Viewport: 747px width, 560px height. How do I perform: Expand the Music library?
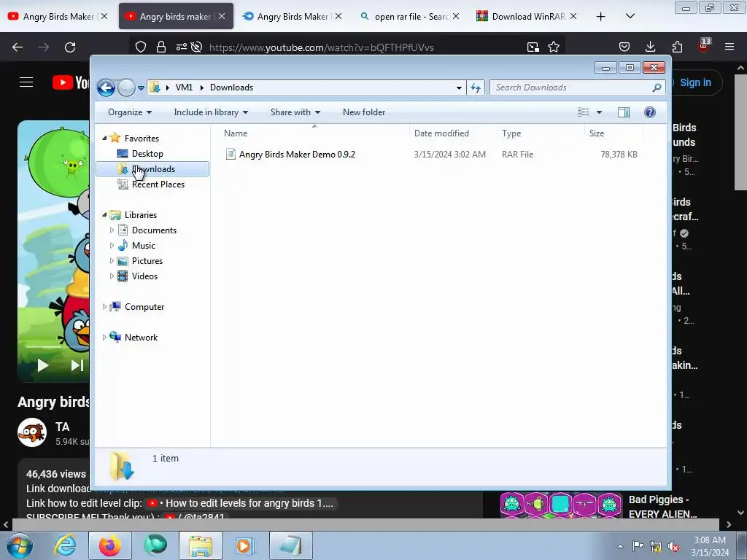pyautogui.click(x=112, y=246)
